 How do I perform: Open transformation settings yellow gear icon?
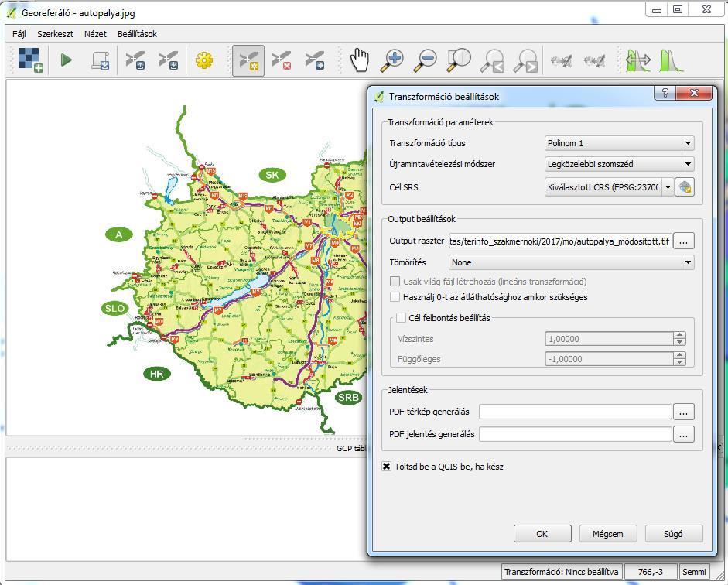[203, 60]
